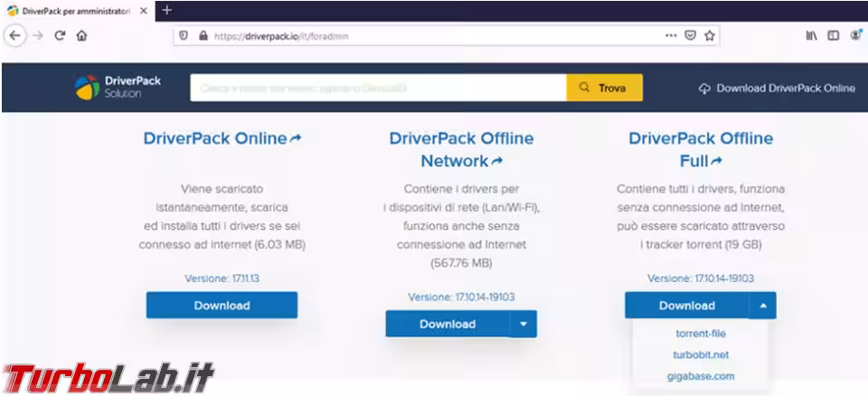
Task: Open the DriverPack Offline Network heading link
Action: (x=461, y=149)
